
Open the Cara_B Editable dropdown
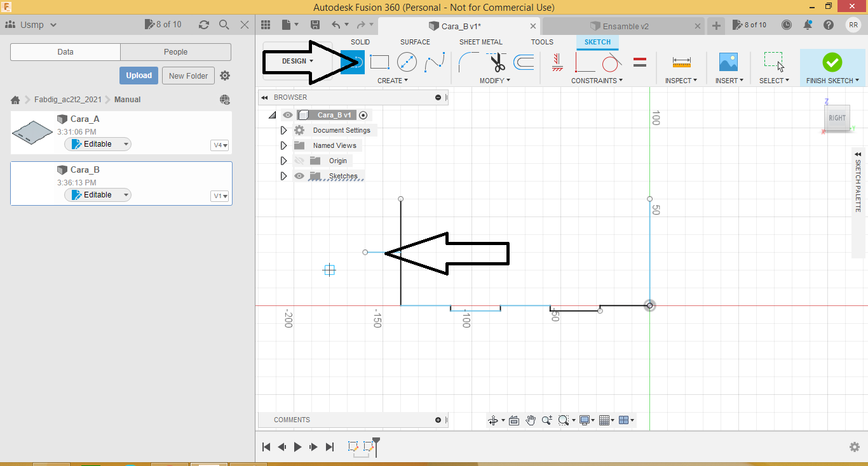point(98,195)
